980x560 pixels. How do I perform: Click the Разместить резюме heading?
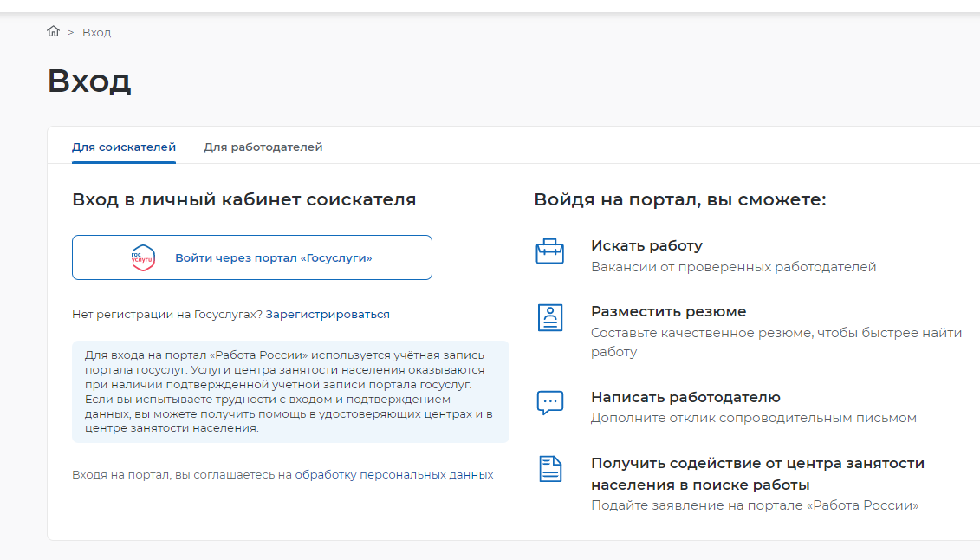668,311
